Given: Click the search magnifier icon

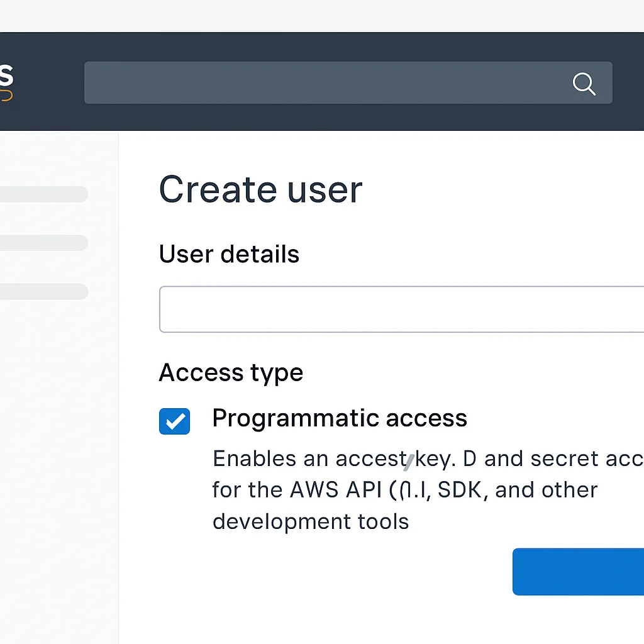Looking at the screenshot, I should [584, 84].
